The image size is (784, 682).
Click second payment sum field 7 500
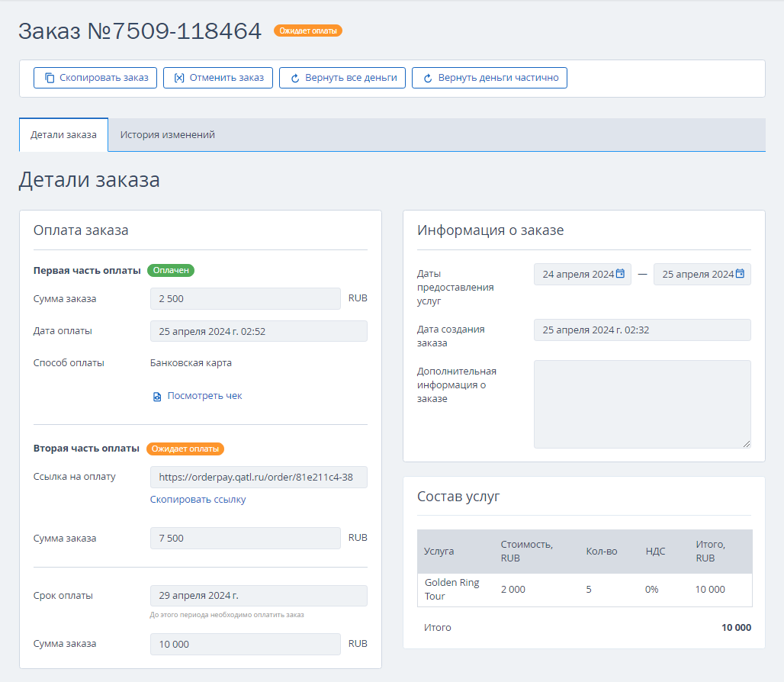click(x=246, y=538)
